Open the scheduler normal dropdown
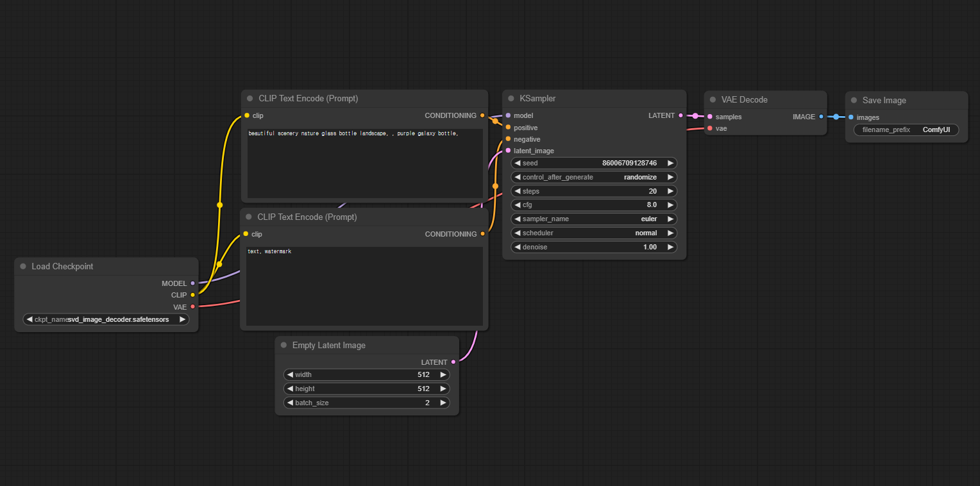Viewport: 980px width, 486px height. click(594, 233)
